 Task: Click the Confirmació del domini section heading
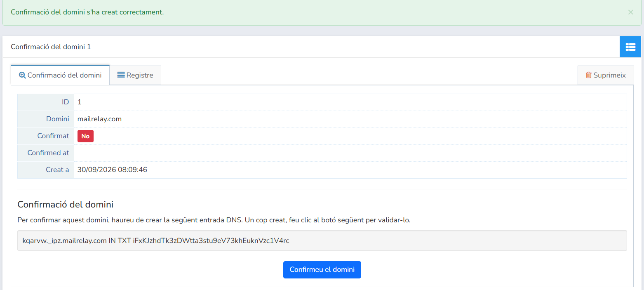pyautogui.click(x=66, y=205)
